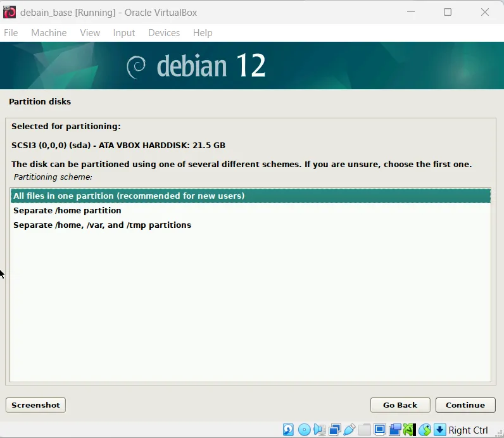This screenshot has width=504, height=438.
Task: Click the Partitioning scheme label
Action: [53, 177]
